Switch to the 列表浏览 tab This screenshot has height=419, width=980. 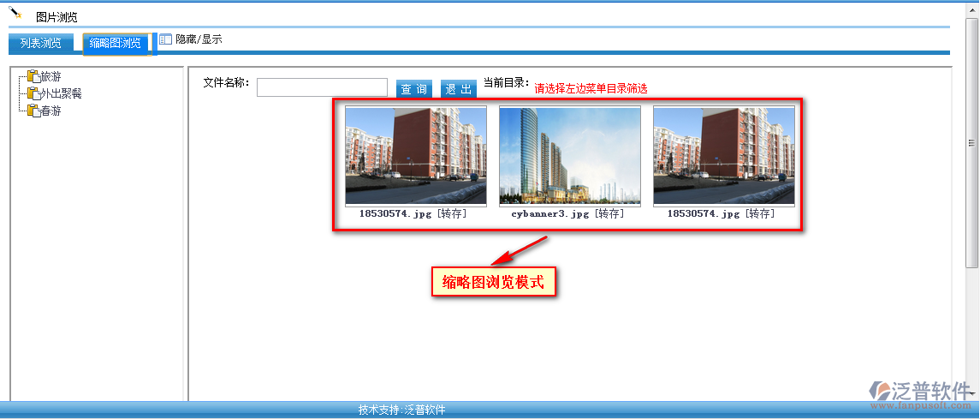point(41,43)
